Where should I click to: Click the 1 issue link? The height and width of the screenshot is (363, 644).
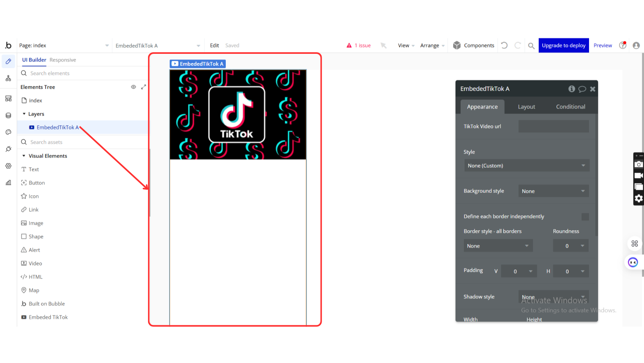point(362,46)
